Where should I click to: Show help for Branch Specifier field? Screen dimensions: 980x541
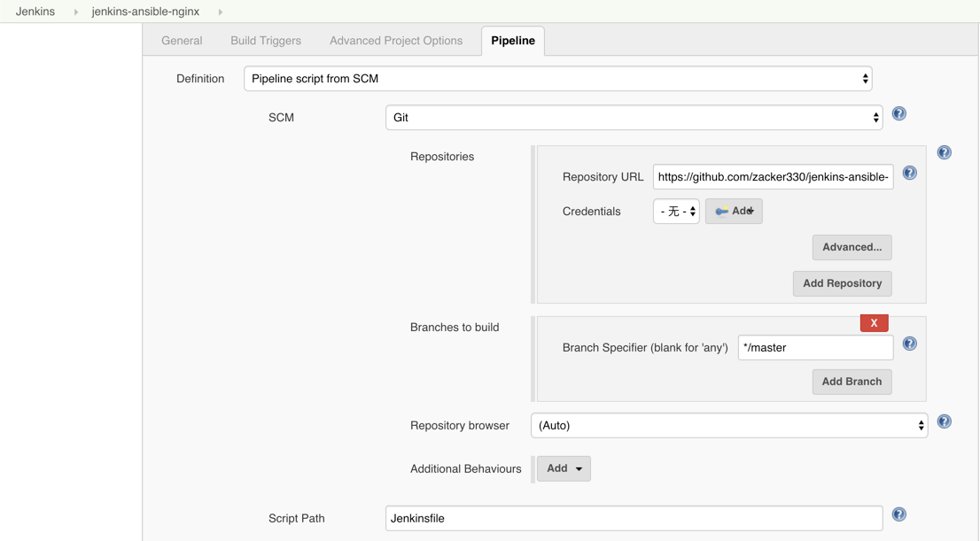[909, 344]
